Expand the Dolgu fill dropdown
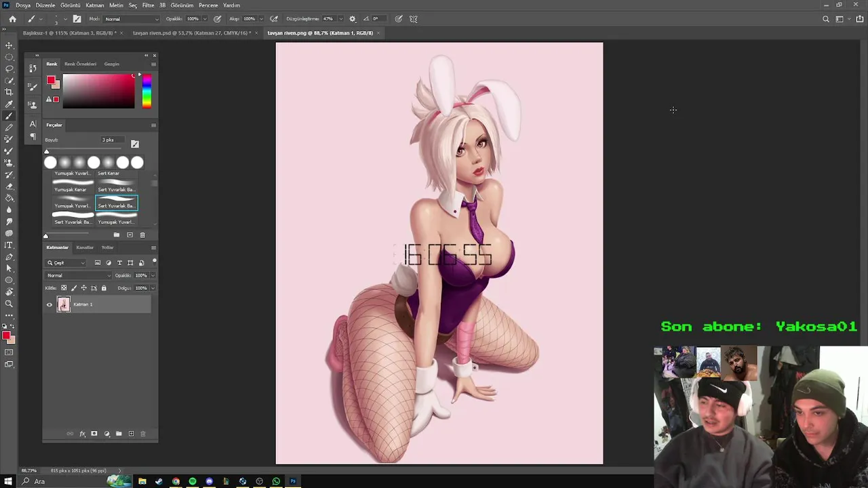This screenshot has width=868, height=488. 153,288
